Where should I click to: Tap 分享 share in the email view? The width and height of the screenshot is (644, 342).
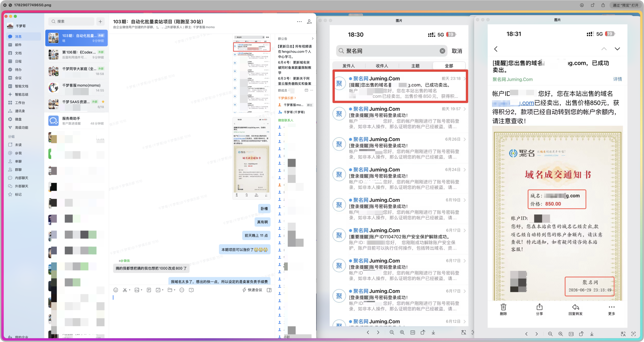539,310
